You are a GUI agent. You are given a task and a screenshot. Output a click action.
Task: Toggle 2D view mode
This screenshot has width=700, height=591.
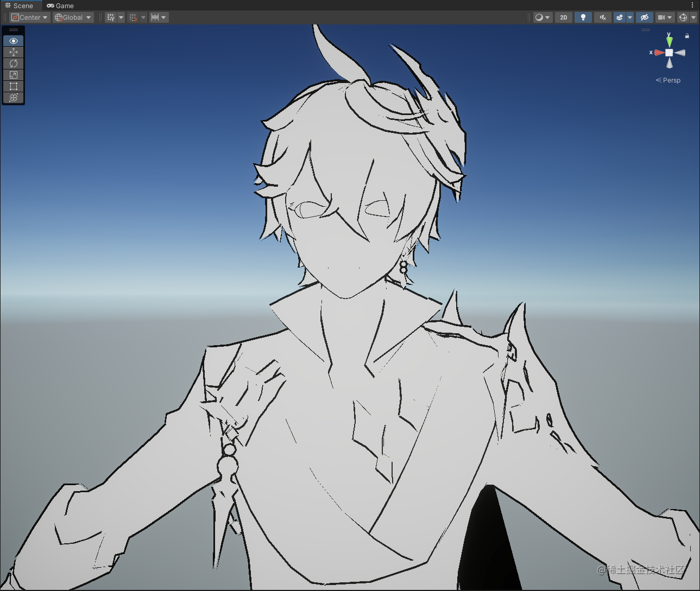pyautogui.click(x=564, y=17)
